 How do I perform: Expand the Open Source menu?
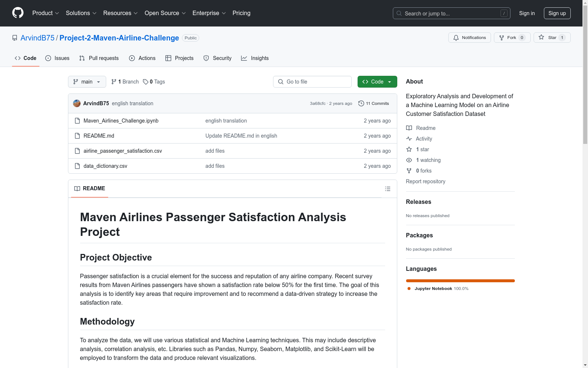click(x=165, y=13)
